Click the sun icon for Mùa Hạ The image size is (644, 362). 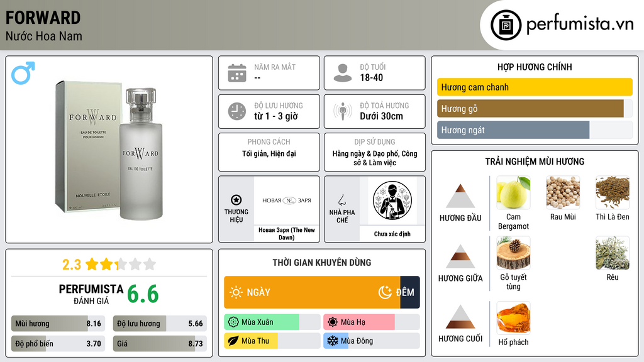[333, 322]
